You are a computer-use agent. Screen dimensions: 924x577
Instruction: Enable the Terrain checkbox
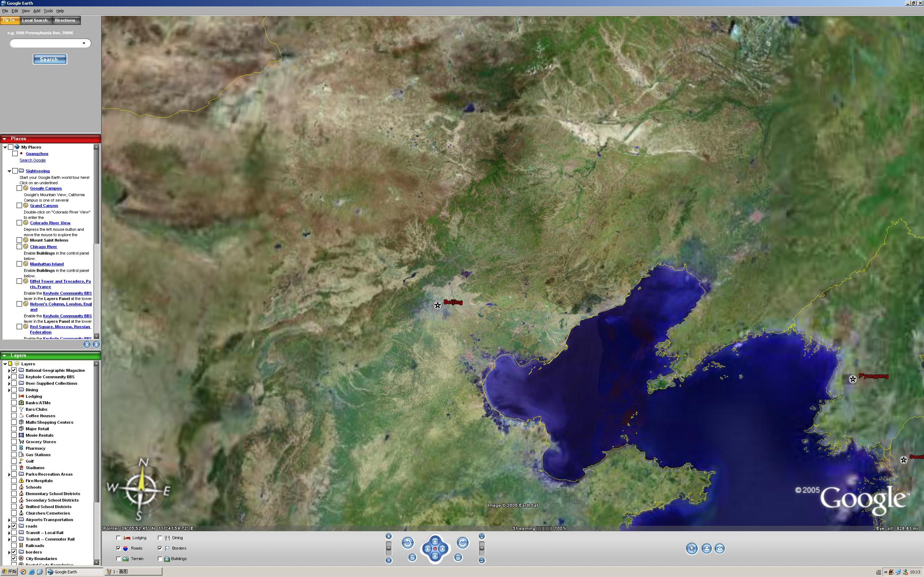[x=119, y=559]
